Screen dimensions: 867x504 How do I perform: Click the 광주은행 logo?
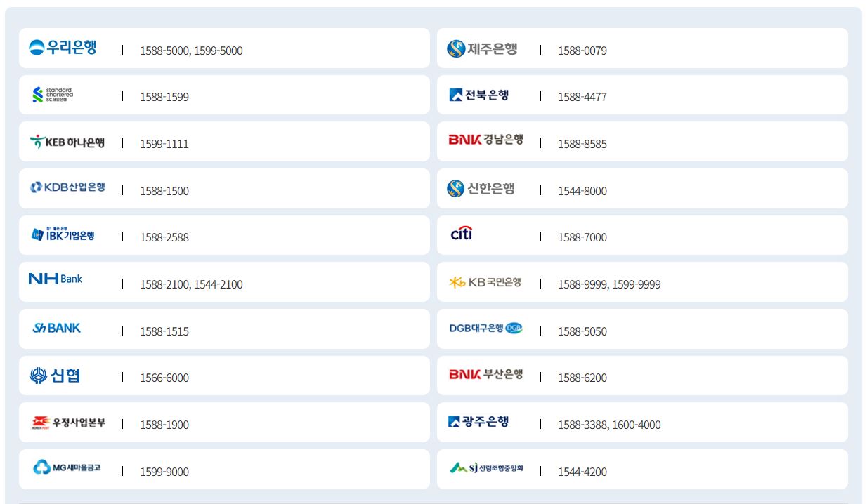[x=478, y=421]
